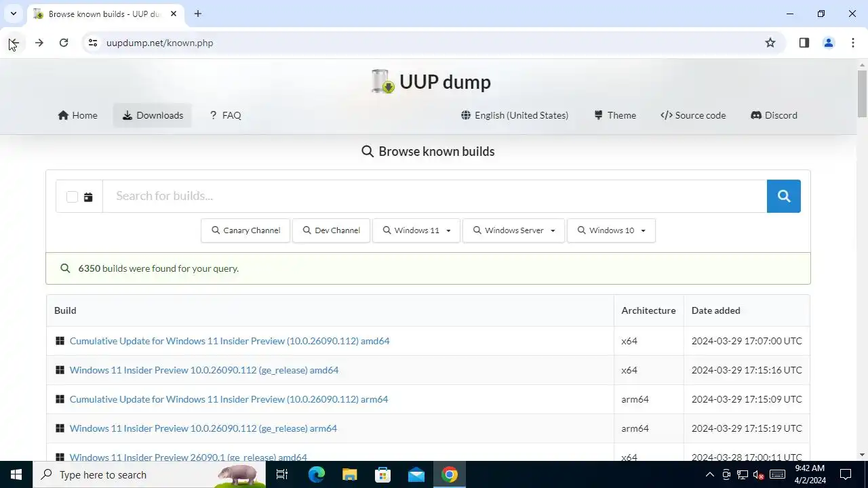Click the Windows taskbar search box
This screenshot has width=868, height=488.
pos(149,474)
